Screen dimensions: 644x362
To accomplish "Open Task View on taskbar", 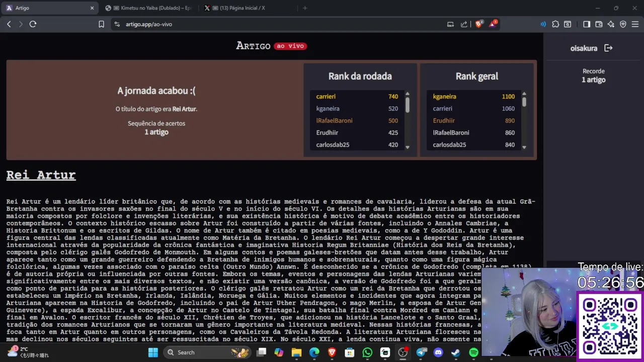I will pos(262,352).
